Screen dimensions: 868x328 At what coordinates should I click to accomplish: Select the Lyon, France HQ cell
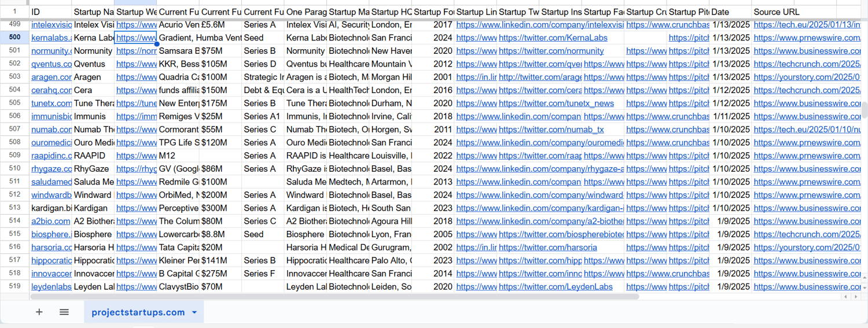pyautogui.click(x=391, y=234)
